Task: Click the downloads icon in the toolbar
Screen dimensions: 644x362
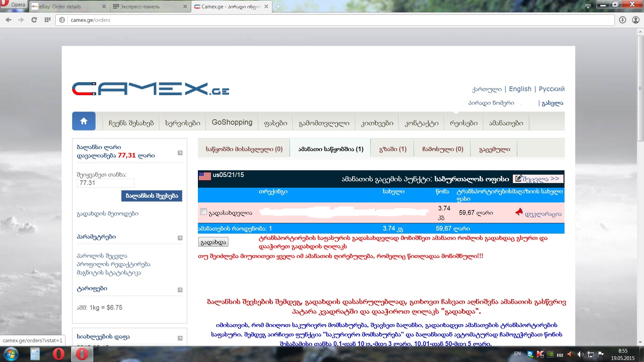Action: [622, 20]
